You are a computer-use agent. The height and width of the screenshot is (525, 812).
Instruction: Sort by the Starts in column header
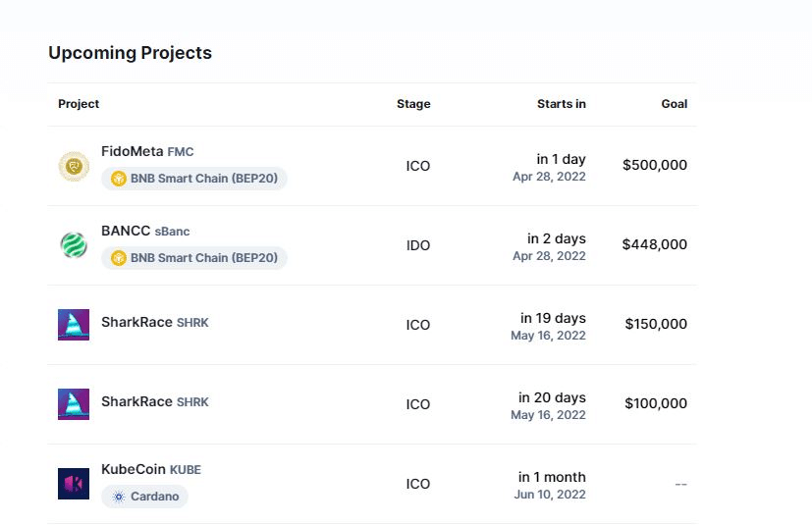pos(562,104)
